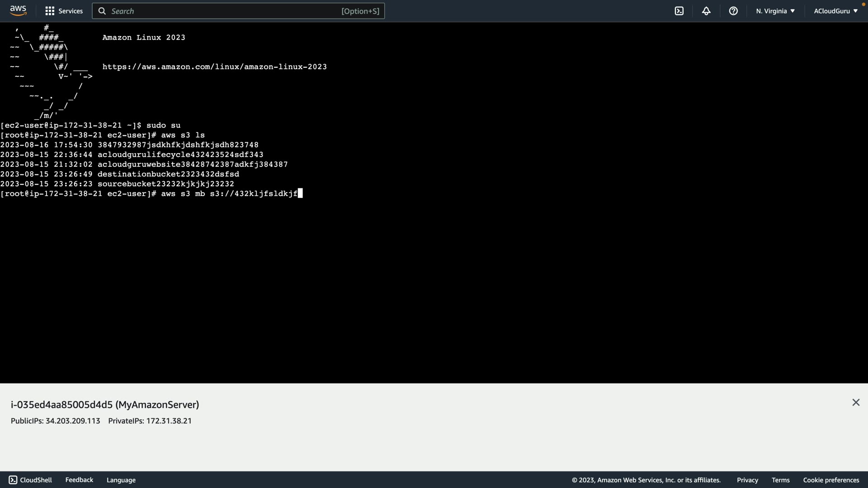Expand the N. Virginia region dropdown
Screen dimensions: 868x488
(x=775, y=11)
